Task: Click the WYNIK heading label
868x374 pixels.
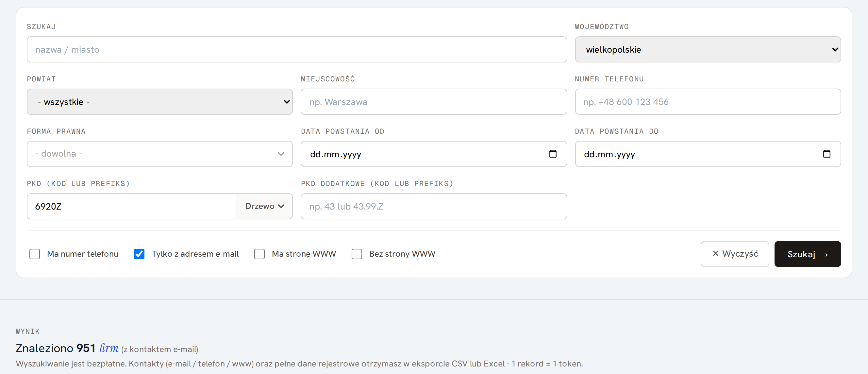Action: point(28,331)
